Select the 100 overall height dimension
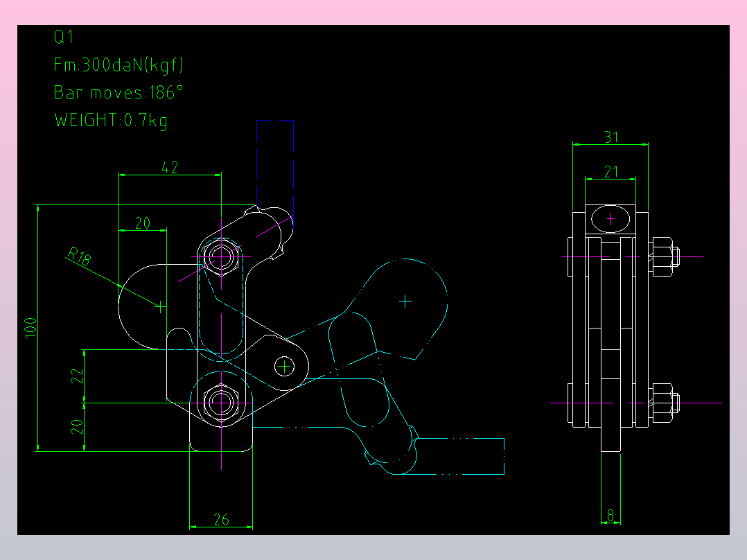This screenshot has height=560, width=747. [30, 328]
